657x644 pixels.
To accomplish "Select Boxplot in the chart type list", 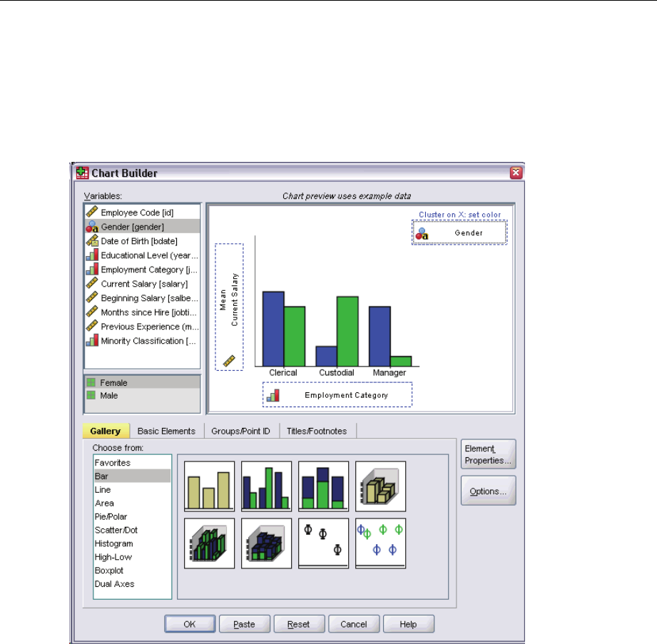I will tap(132, 571).
